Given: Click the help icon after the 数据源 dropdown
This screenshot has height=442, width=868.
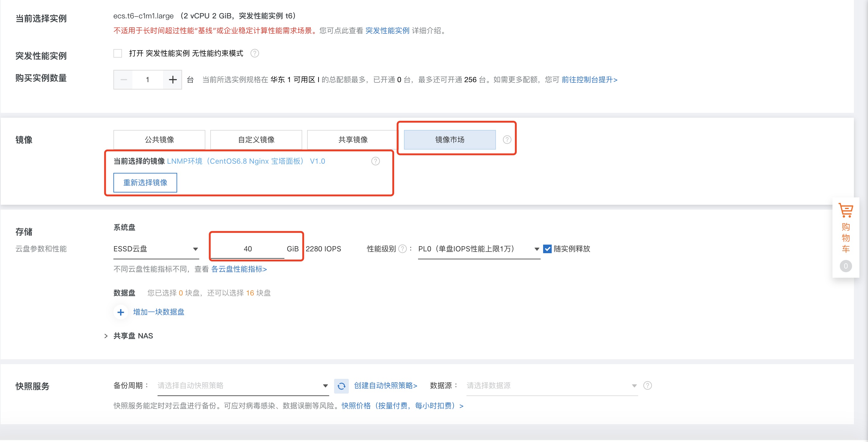Looking at the screenshot, I should pos(647,385).
